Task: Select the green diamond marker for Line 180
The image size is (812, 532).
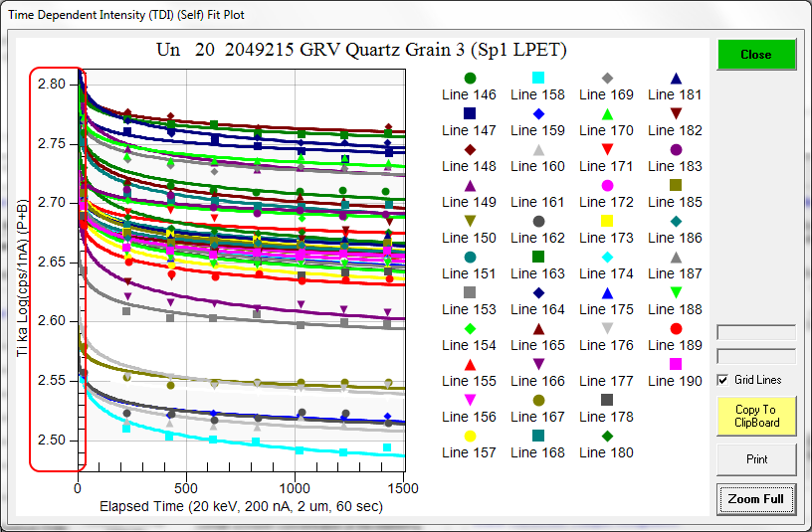Action: [607, 436]
